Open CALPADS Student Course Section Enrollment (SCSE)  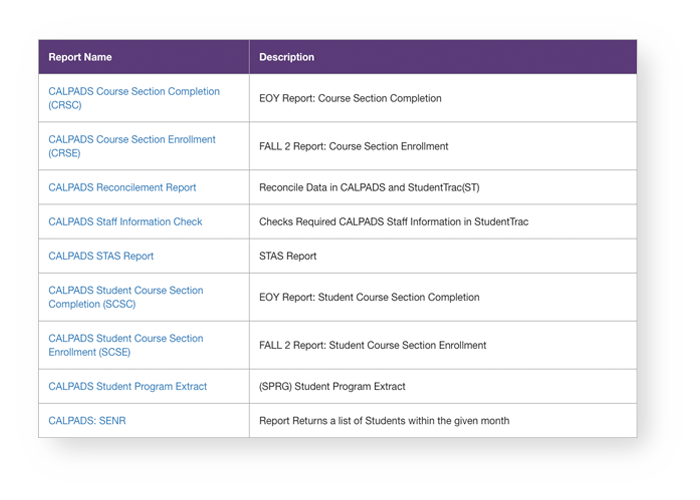click(x=125, y=338)
